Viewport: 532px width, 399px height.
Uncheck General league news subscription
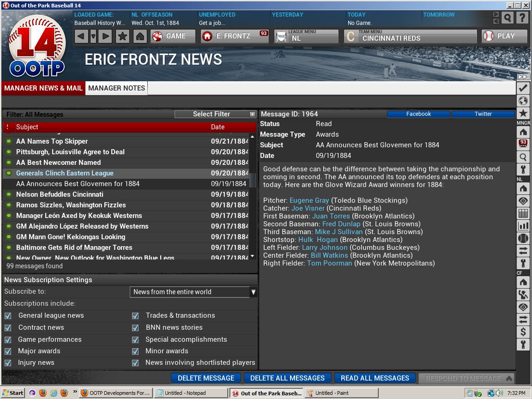point(8,316)
